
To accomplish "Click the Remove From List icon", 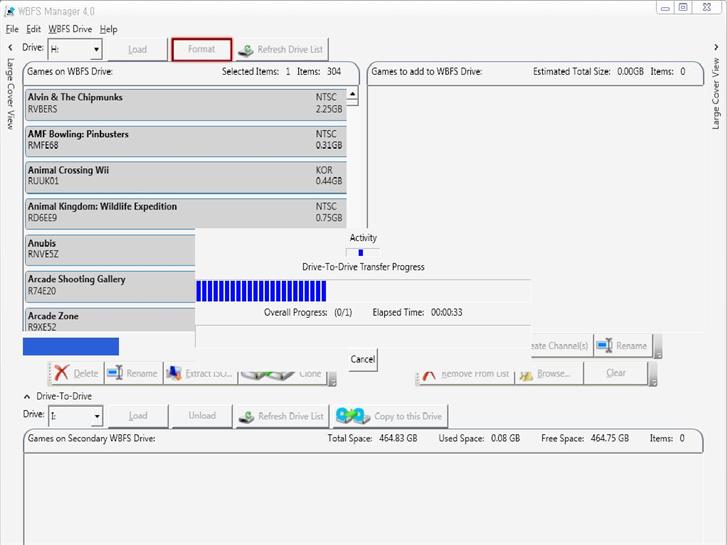I will tap(429, 373).
